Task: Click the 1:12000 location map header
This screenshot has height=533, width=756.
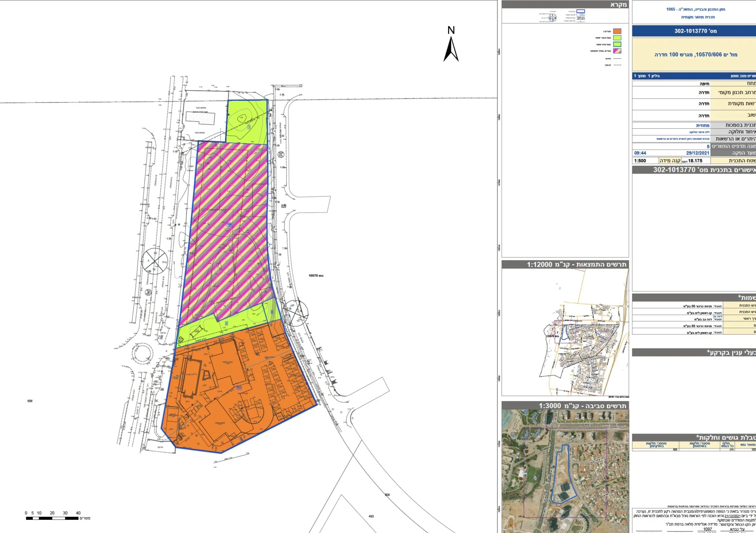Action: point(565,264)
